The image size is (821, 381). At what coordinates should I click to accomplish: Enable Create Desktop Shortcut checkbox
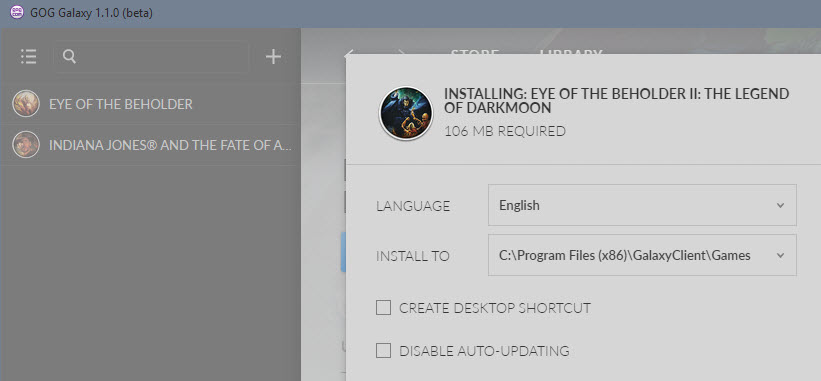pos(383,308)
